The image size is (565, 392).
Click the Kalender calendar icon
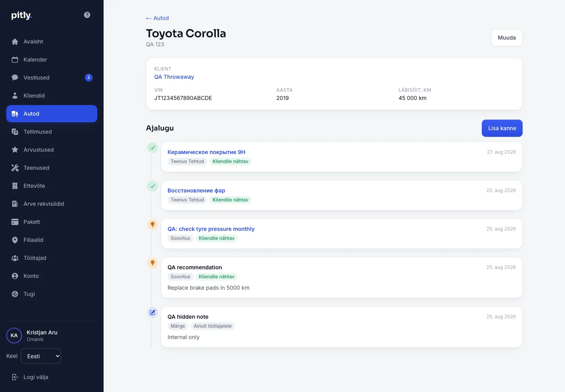tap(15, 60)
